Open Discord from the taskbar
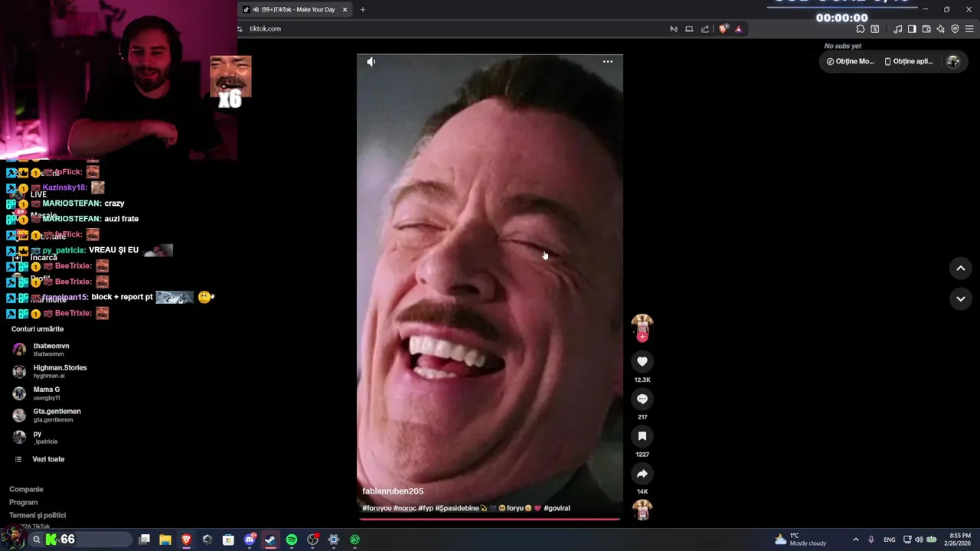Viewport: 980px width, 551px height. (250, 540)
